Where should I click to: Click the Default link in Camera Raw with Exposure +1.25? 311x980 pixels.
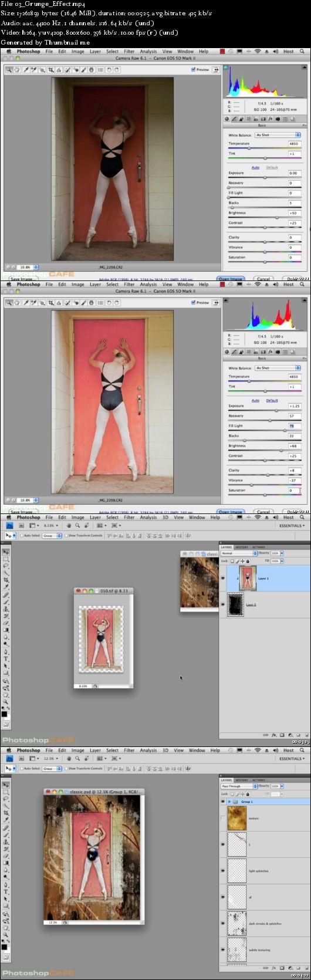pyautogui.click(x=272, y=400)
